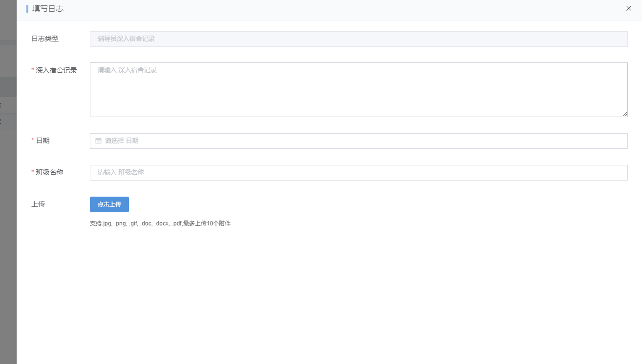Viewport: 642px width, 364px height.
Task: Click the red asterisk beside 日期
Action: [x=33, y=141]
